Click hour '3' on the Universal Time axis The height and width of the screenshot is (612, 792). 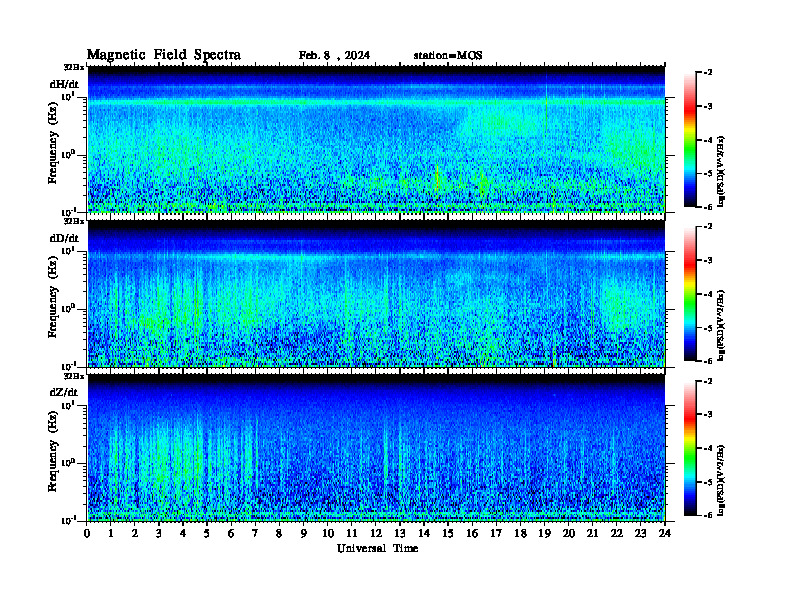tap(159, 533)
